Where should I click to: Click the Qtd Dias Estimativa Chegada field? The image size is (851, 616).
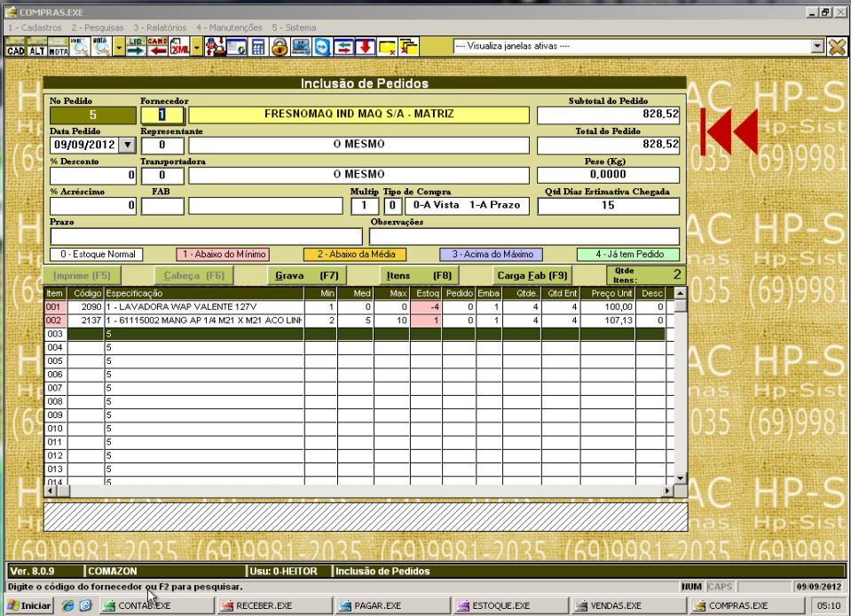tap(608, 206)
